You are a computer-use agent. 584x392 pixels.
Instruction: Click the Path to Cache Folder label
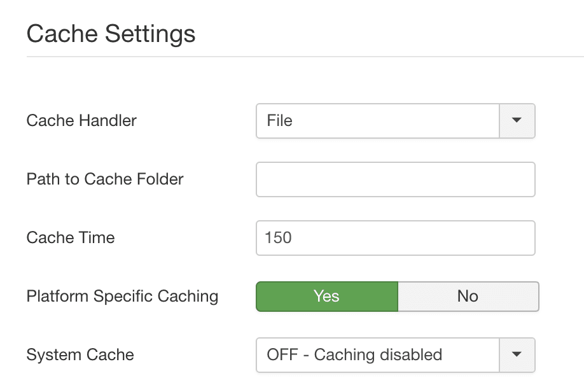104,179
